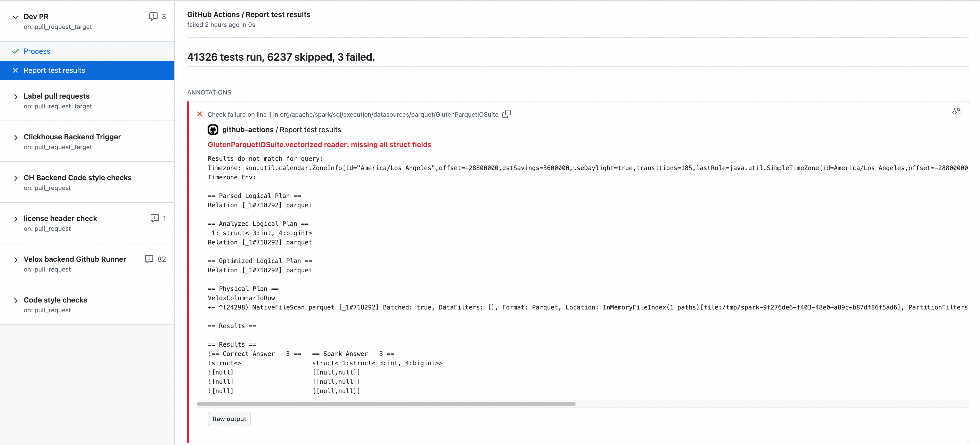Select the Process job
The height and width of the screenshot is (445, 980).
click(37, 51)
